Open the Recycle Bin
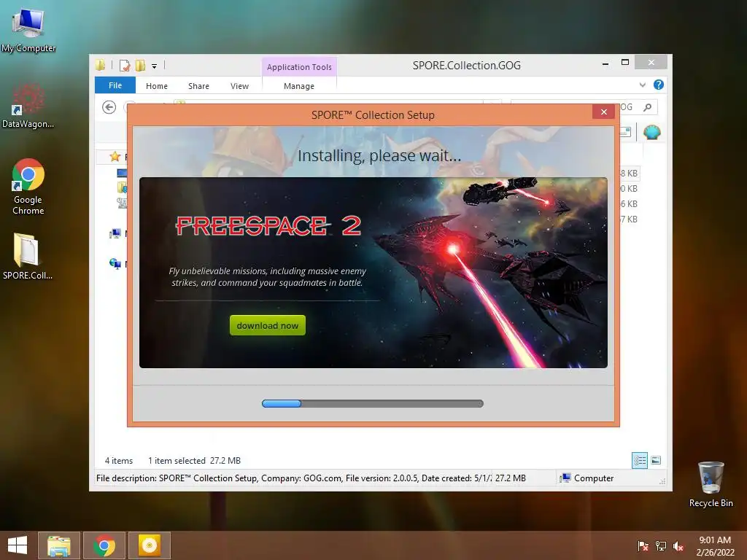 [x=711, y=484]
